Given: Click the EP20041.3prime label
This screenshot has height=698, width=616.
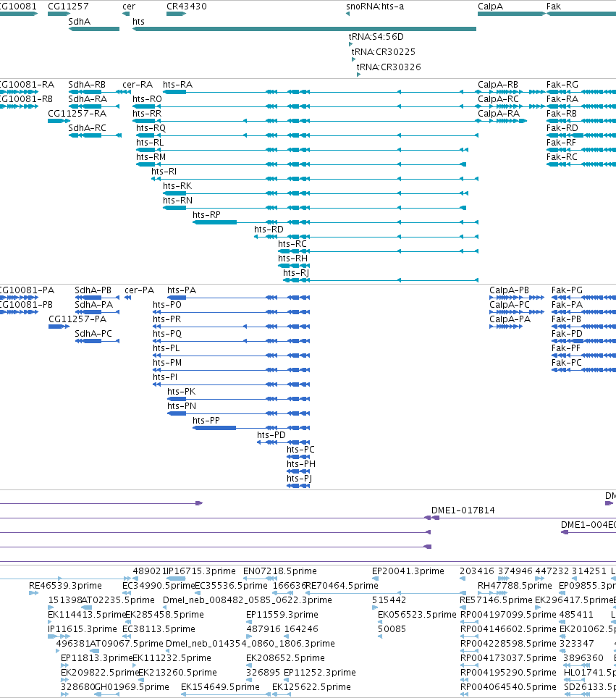Looking at the screenshot, I should 408,571.
